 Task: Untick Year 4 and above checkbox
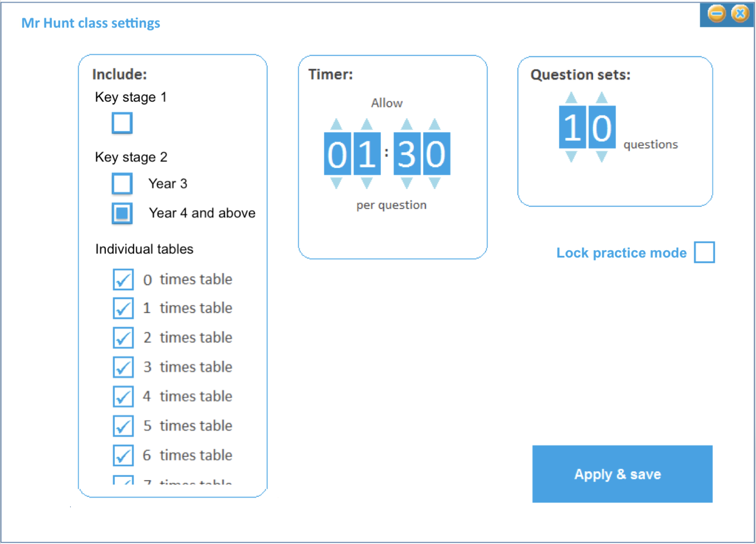122,213
